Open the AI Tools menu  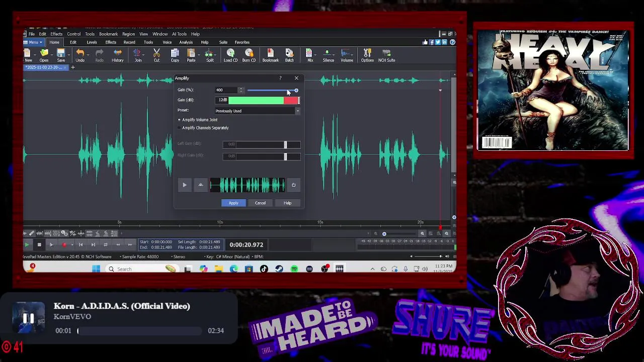pos(179,34)
